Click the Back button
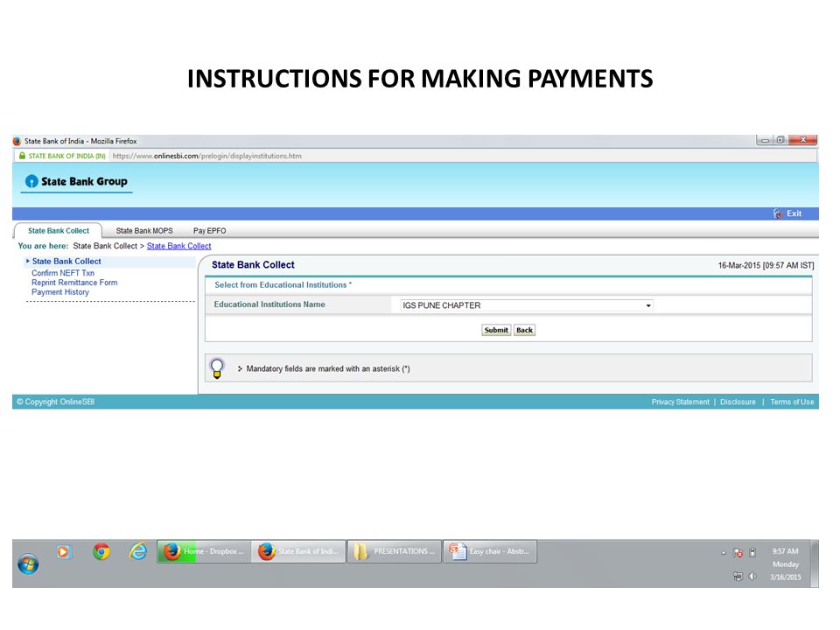The image size is (840, 630). pos(524,330)
